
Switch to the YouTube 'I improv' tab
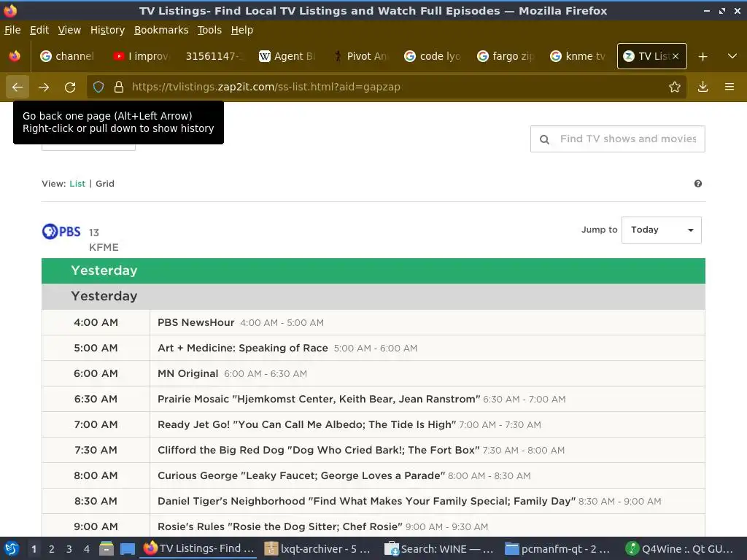[x=141, y=56]
